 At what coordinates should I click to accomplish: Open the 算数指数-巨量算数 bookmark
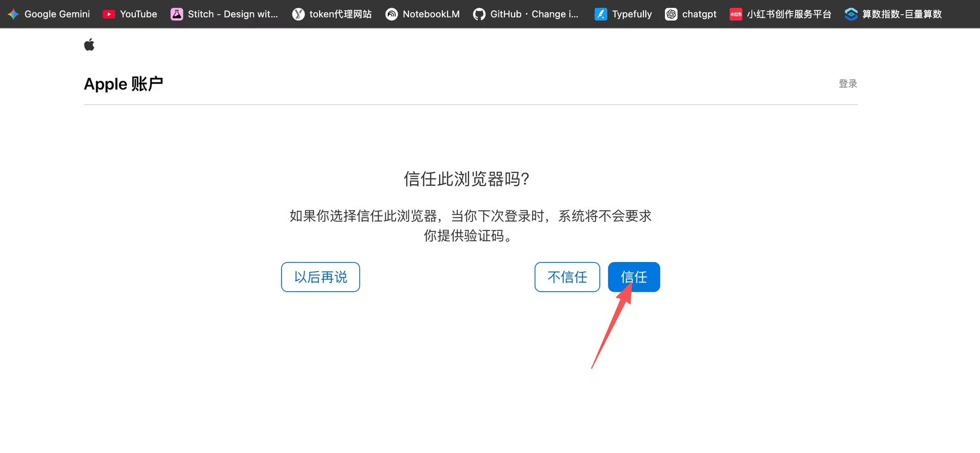893,14
